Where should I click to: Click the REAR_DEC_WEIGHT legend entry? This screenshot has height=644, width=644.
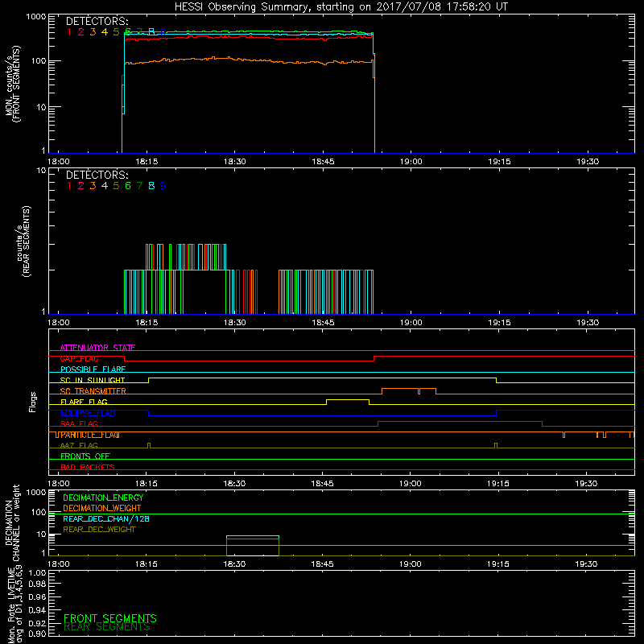pos(99,530)
